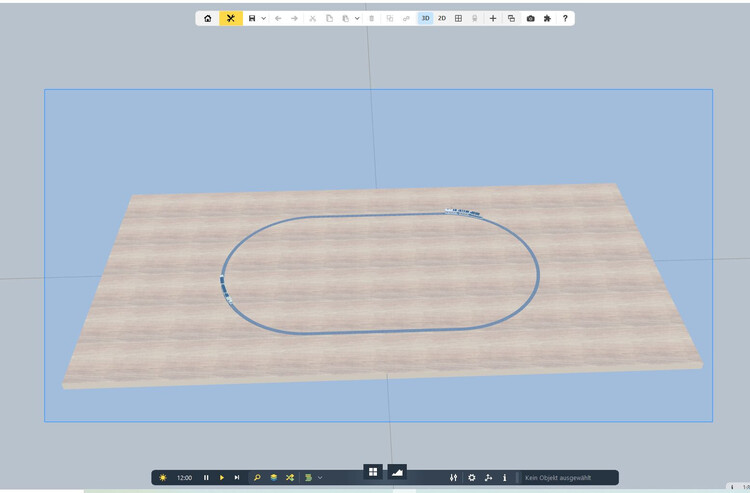
Task: Pause the simulation
Action: [206, 478]
